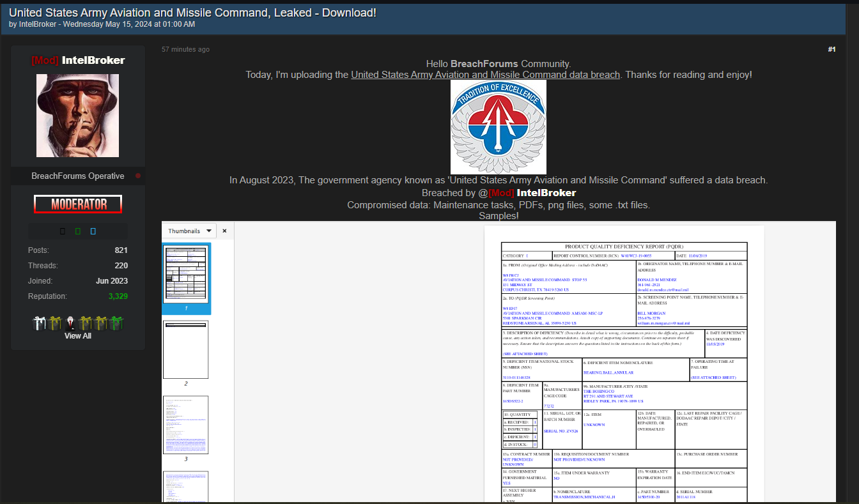Click the 'CORPUS CHRISTI, TX' address line
The height and width of the screenshot is (504, 859).
click(535, 290)
